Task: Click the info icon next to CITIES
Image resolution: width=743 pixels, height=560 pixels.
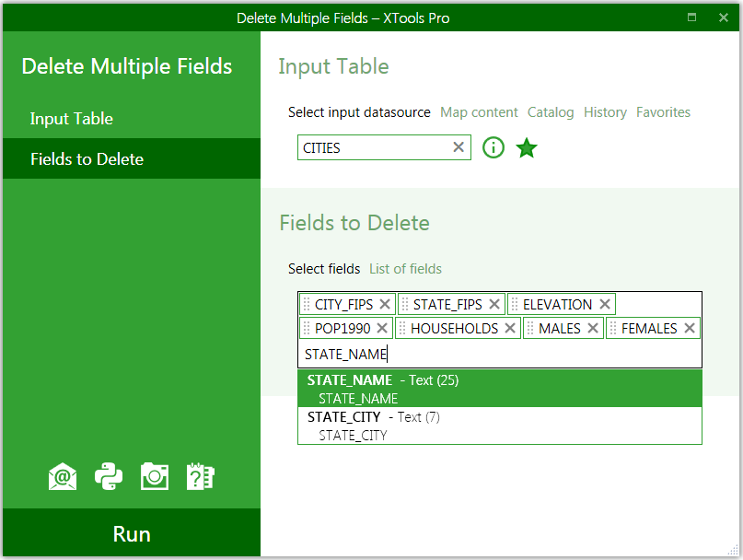Action: pyautogui.click(x=493, y=147)
